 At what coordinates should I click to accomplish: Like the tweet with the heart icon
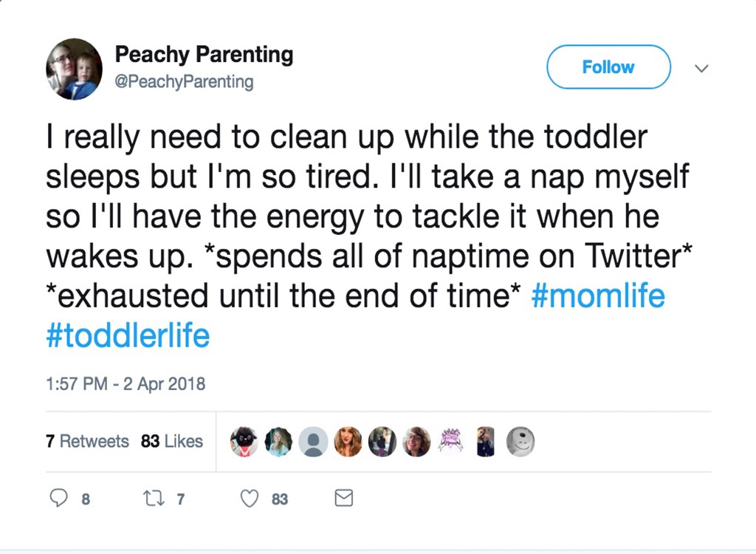pos(250,499)
